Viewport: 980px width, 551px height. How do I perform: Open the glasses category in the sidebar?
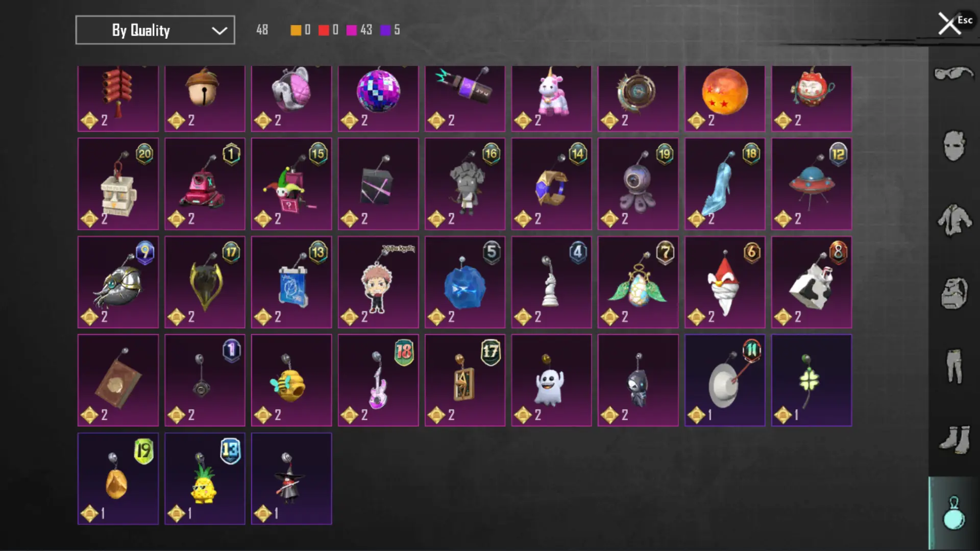tap(953, 74)
